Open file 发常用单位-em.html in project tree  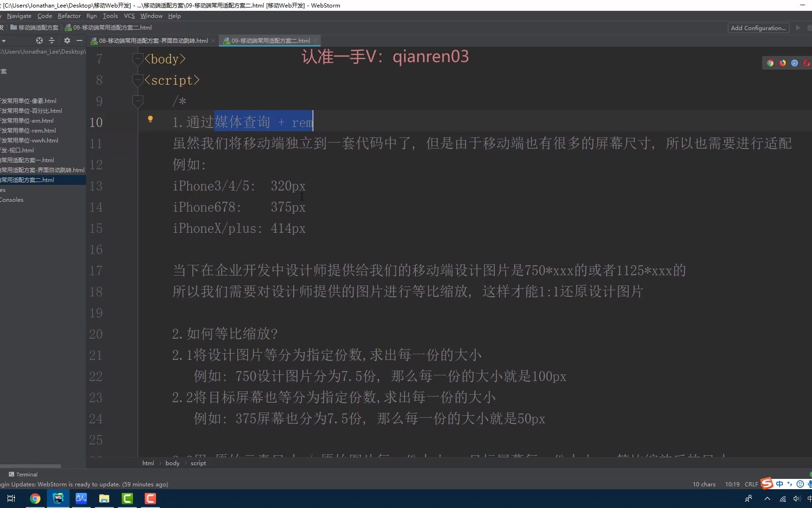point(27,121)
